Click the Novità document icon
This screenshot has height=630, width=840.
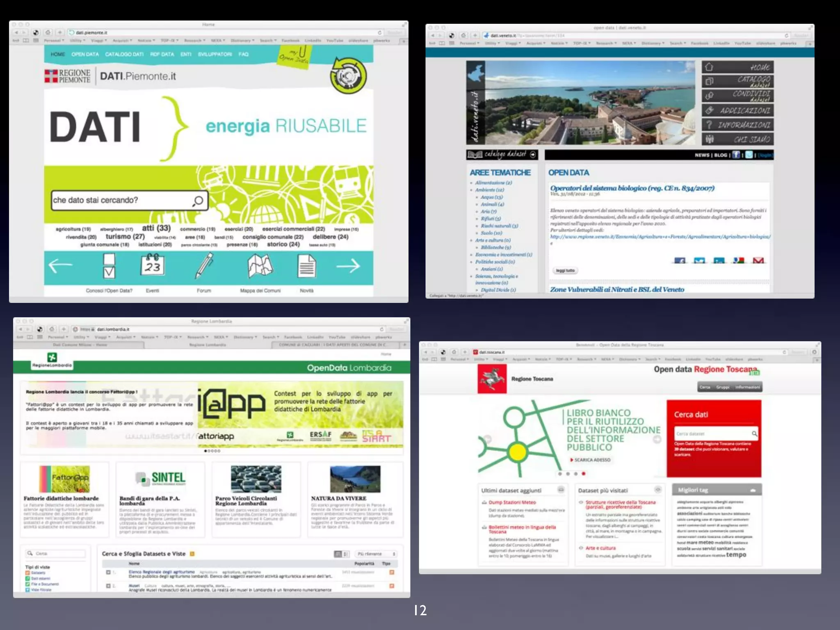306,266
